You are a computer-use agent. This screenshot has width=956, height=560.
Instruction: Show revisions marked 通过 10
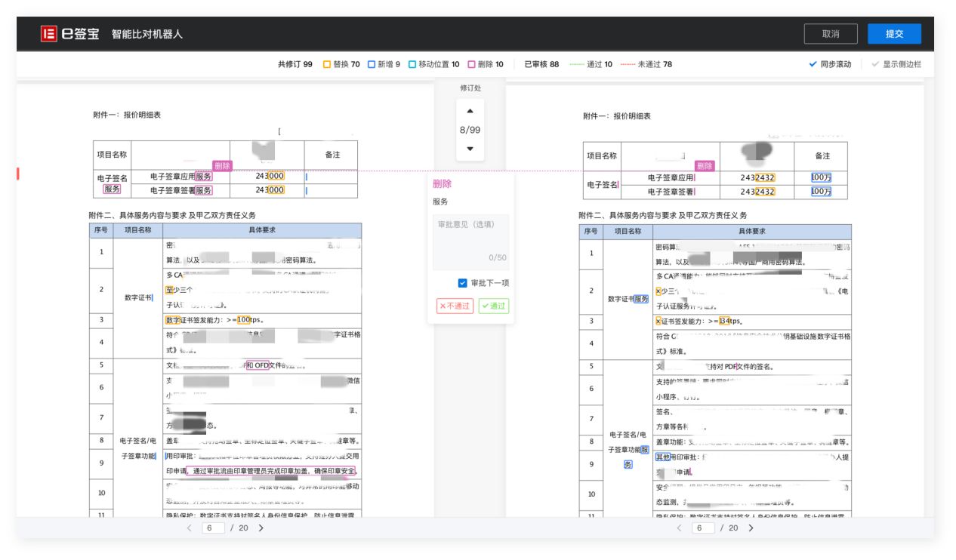pyautogui.click(x=591, y=64)
